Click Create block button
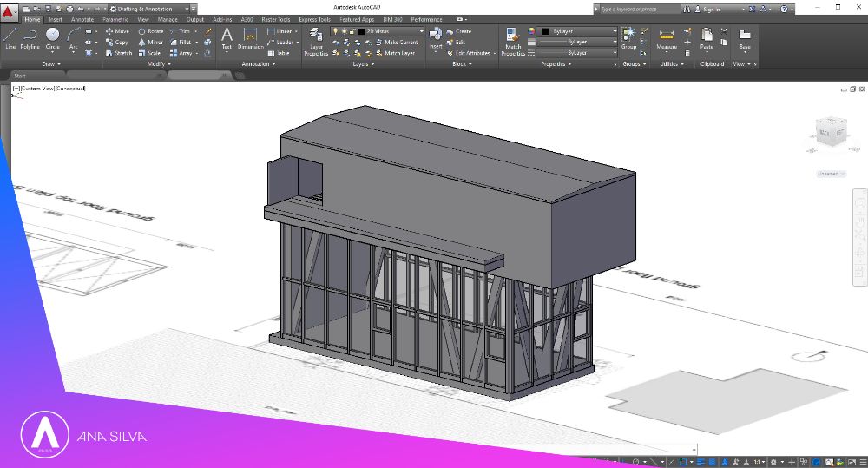The height and width of the screenshot is (468, 868). (x=459, y=31)
